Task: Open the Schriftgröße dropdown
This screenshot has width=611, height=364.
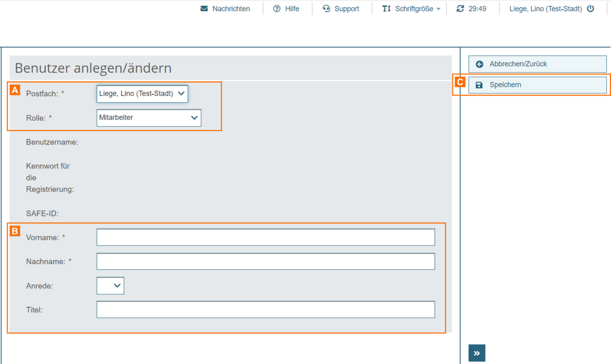Action: point(411,9)
